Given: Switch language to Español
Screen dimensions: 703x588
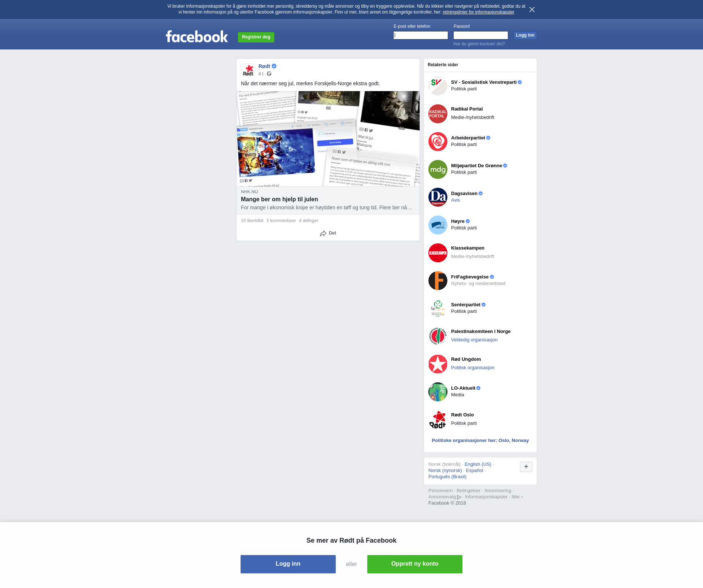Looking at the screenshot, I should click(475, 471).
